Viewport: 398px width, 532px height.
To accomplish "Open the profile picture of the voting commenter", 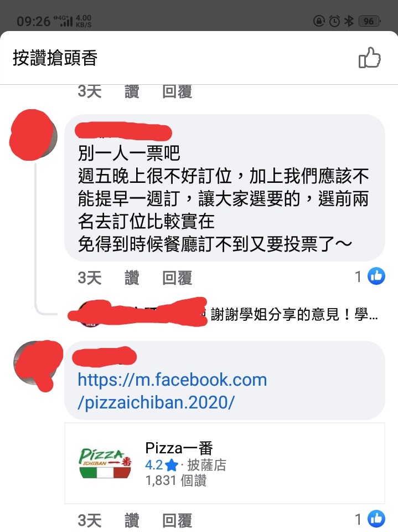I will [33, 135].
